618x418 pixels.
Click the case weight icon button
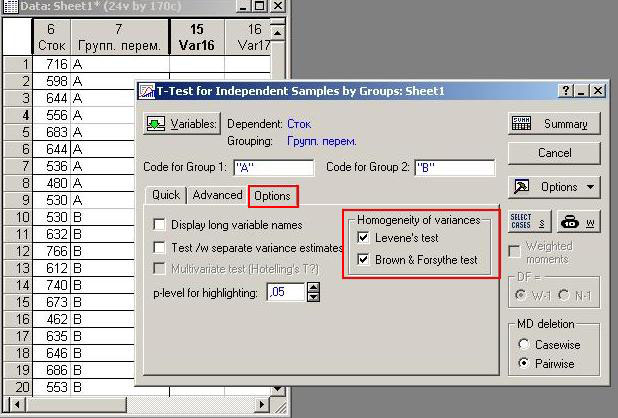(x=579, y=221)
